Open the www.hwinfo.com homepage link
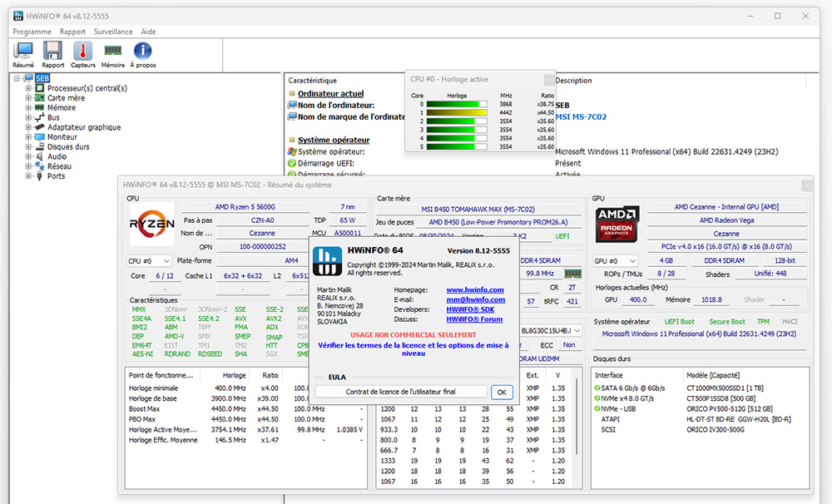 475,289
